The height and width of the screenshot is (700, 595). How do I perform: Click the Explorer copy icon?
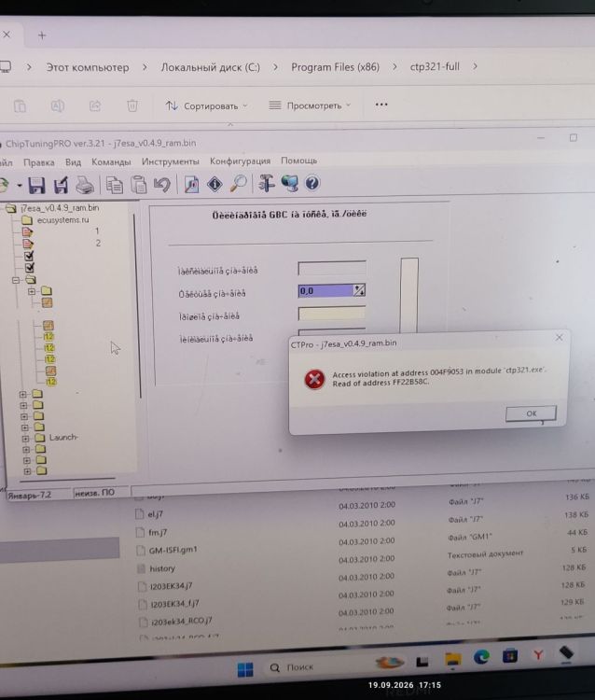coord(20,106)
